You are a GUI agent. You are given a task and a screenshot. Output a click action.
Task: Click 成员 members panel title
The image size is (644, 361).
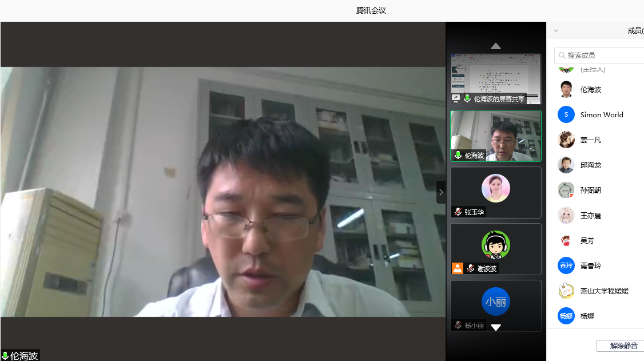[x=635, y=31]
